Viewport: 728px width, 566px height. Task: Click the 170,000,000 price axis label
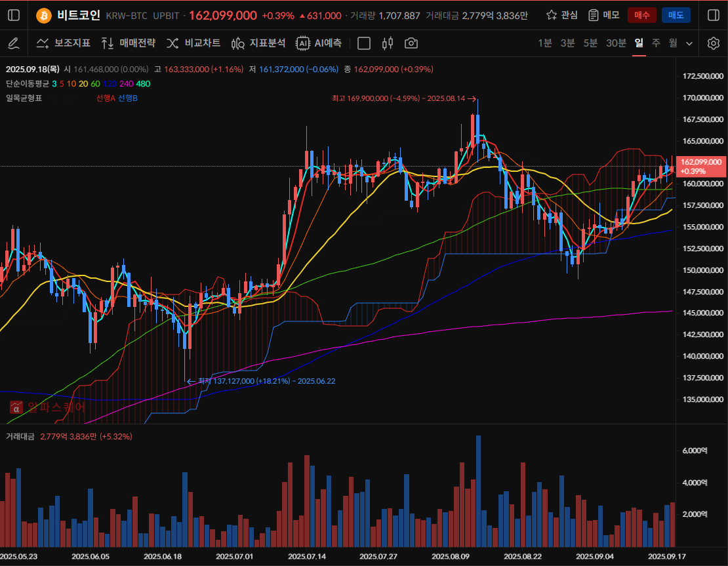click(x=703, y=98)
